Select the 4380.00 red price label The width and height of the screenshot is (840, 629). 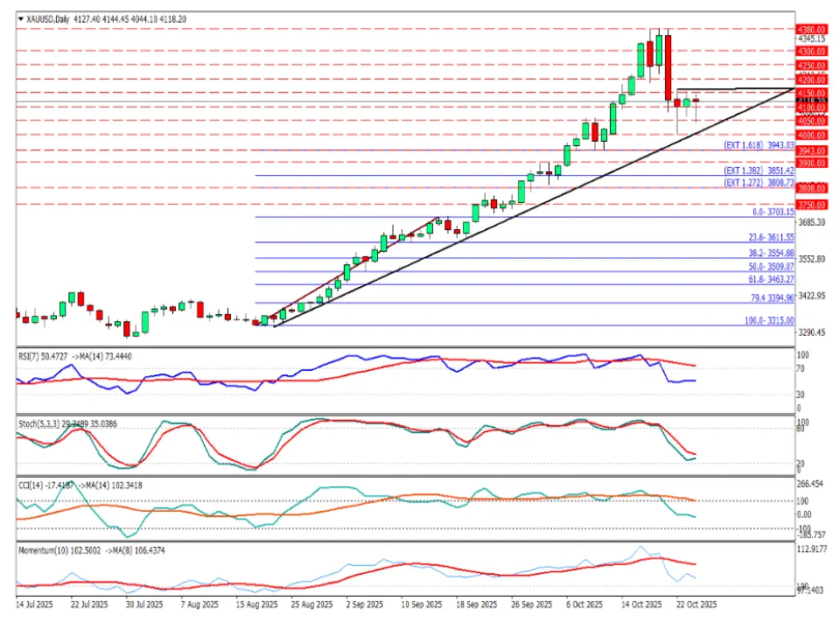[812, 28]
